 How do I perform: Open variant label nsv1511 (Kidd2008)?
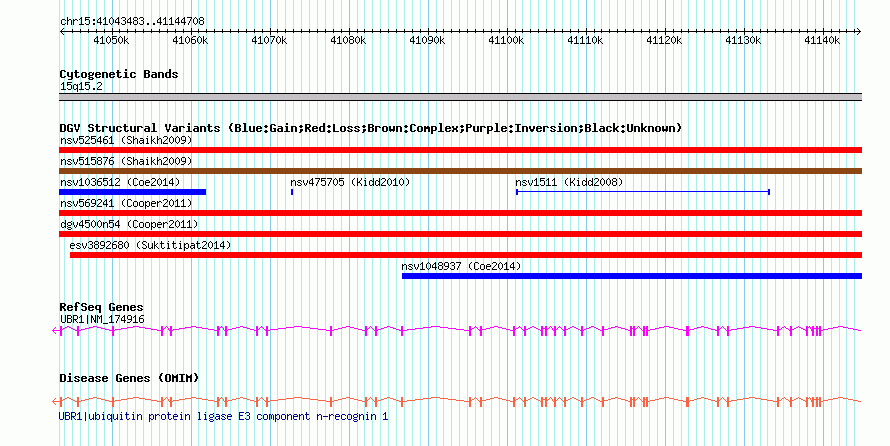coord(569,182)
